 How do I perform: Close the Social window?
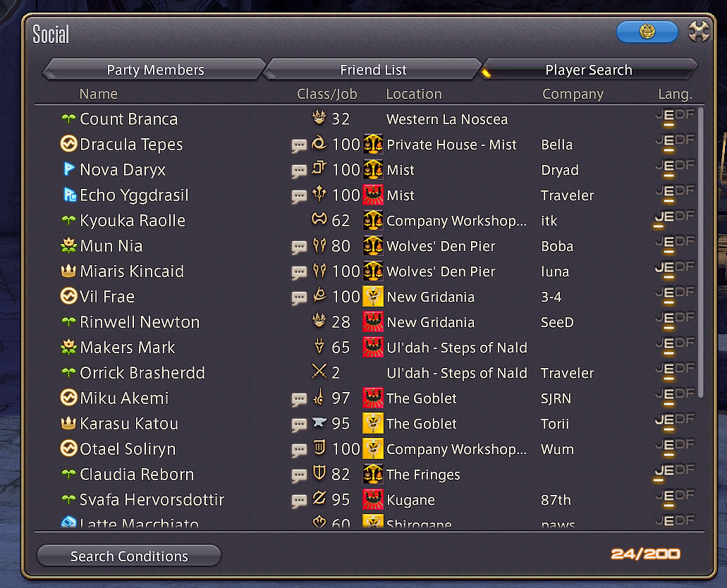pyautogui.click(x=699, y=32)
